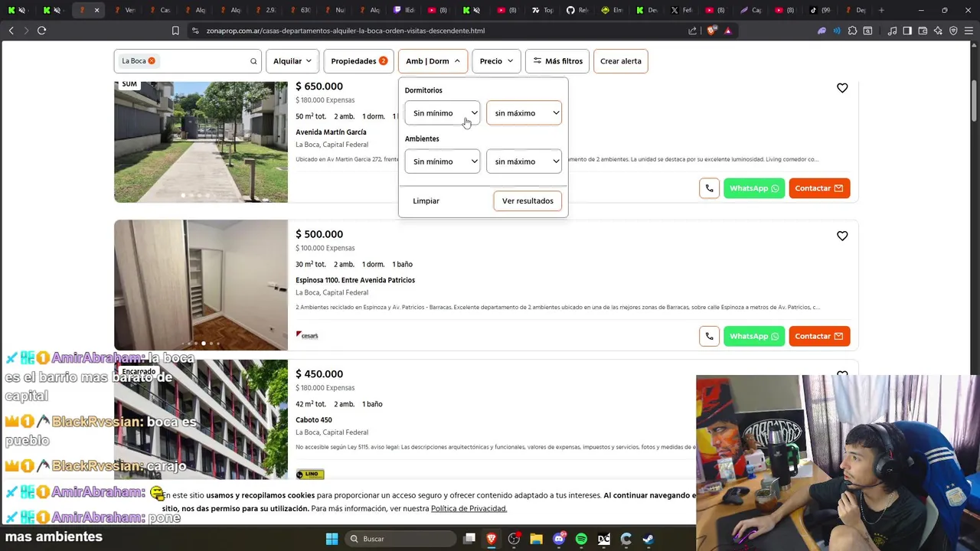Open Política de Privacidad link
This screenshot has height=551, width=980.
[x=469, y=509]
